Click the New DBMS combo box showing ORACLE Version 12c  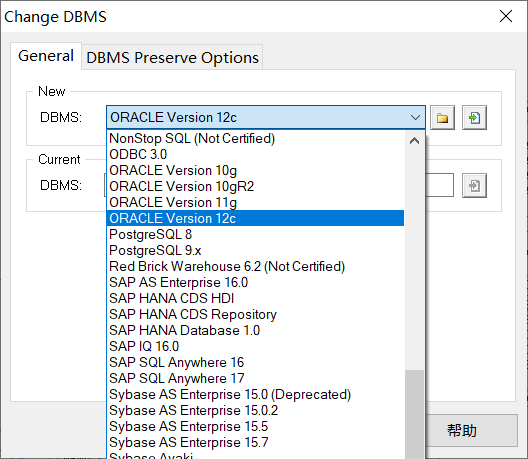[266, 118]
